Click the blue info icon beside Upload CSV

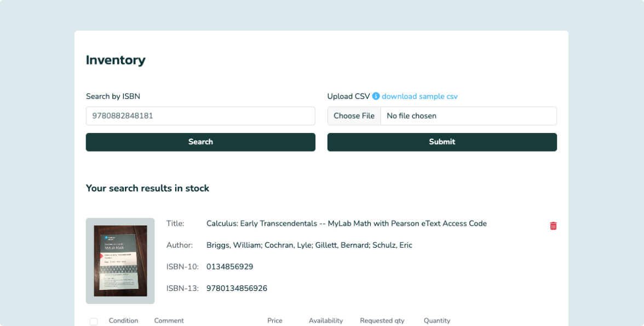point(376,96)
